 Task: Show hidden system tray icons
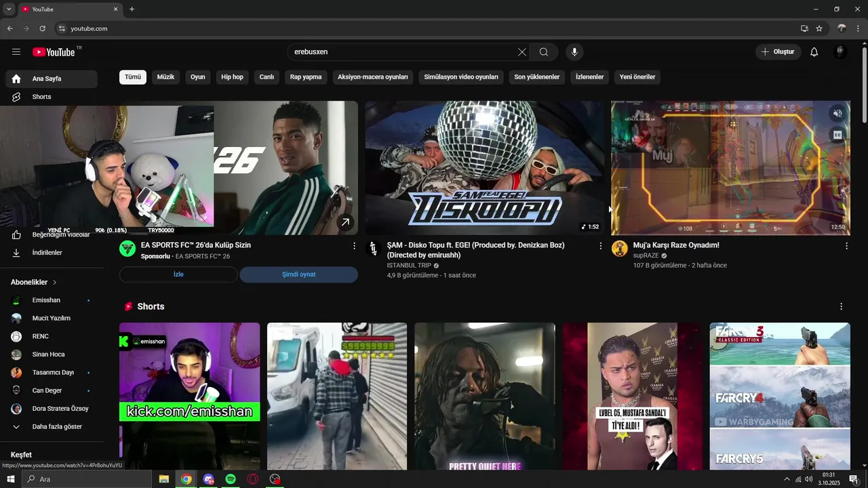tap(787, 479)
